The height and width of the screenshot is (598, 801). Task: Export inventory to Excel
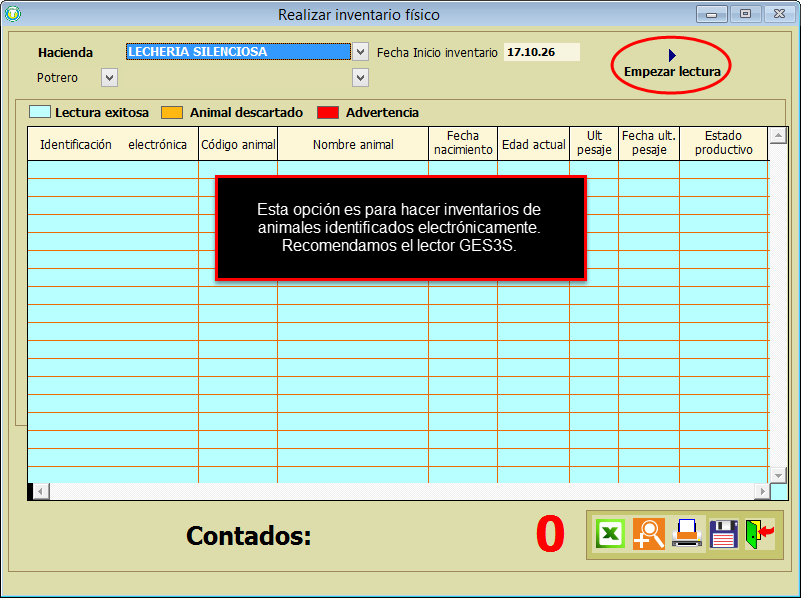click(610, 534)
